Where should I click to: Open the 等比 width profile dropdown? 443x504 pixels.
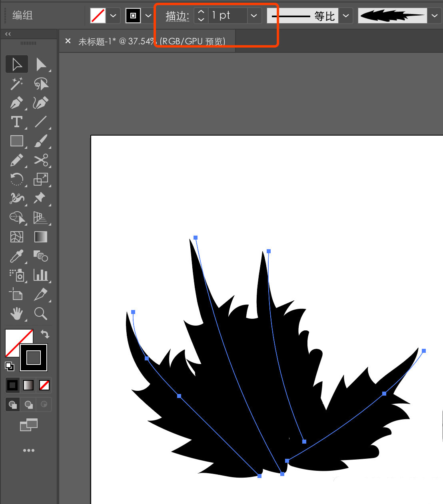(x=346, y=16)
